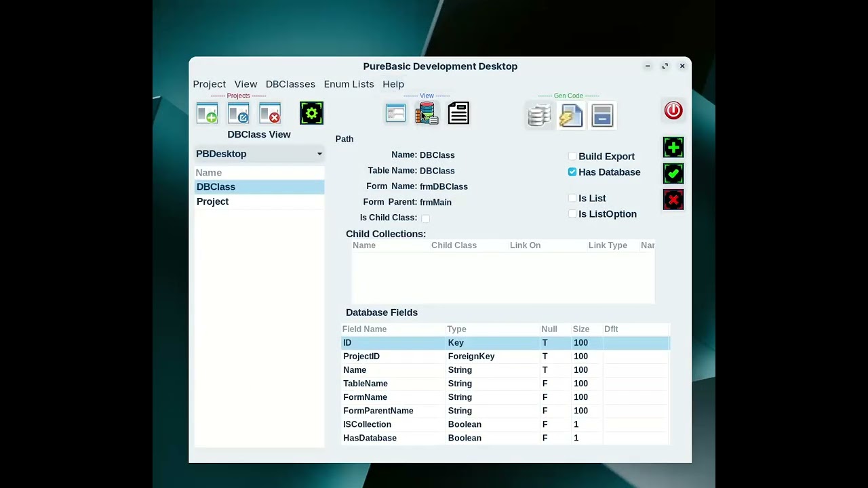Minimize the PureBasic Development Desktop window
868x488 pixels.
click(x=648, y=66)
